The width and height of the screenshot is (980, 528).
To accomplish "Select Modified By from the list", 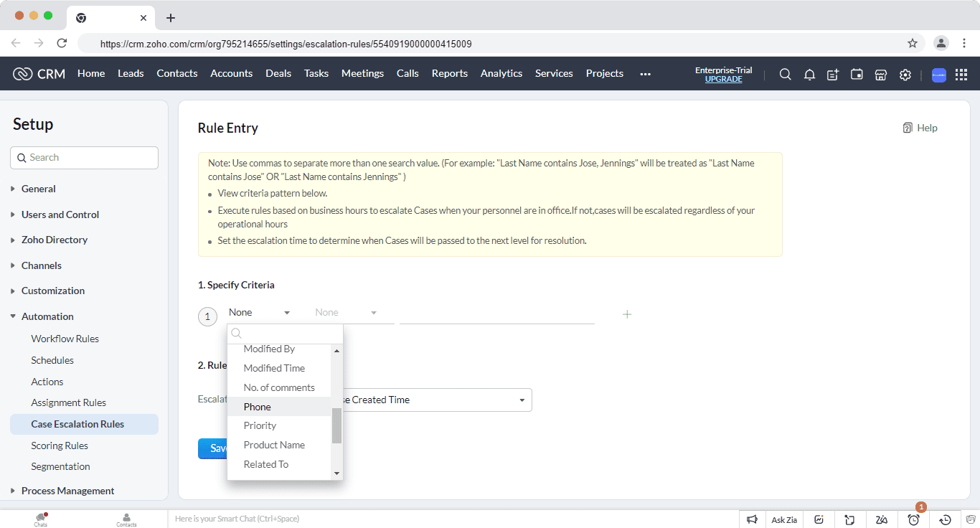I will click(279, 349).
